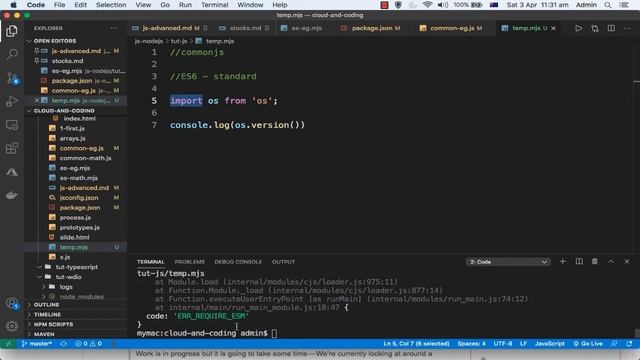Open the Run and Debug view
This screenshot has width=640, height=360.
tap(12, 101)
